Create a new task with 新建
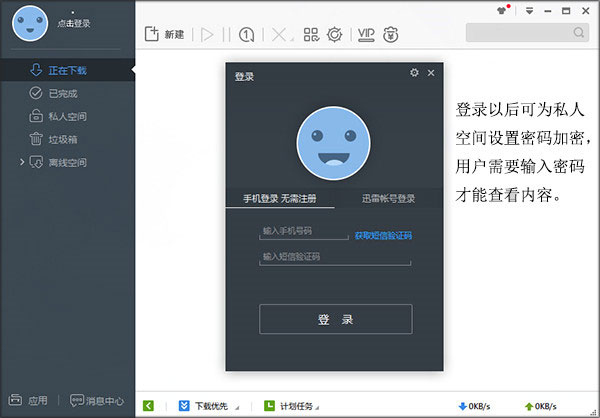 (x=165, y=34)
